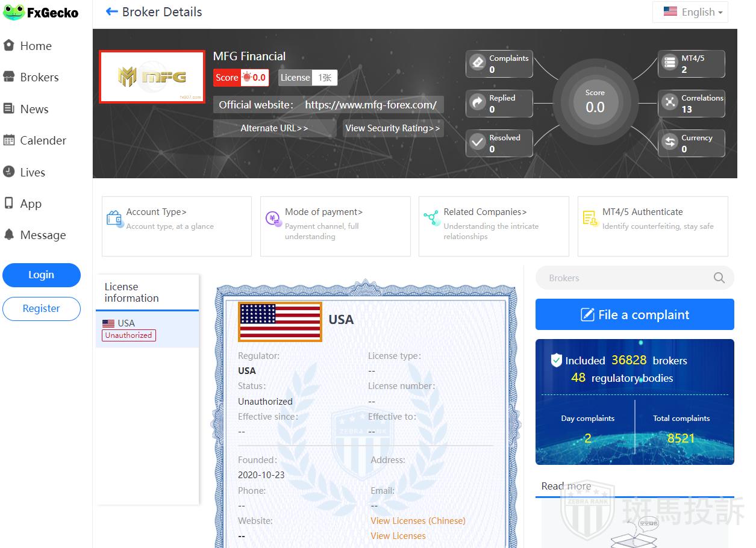
Task: Click the Correlations network icon
Action: tap(670, 103)
